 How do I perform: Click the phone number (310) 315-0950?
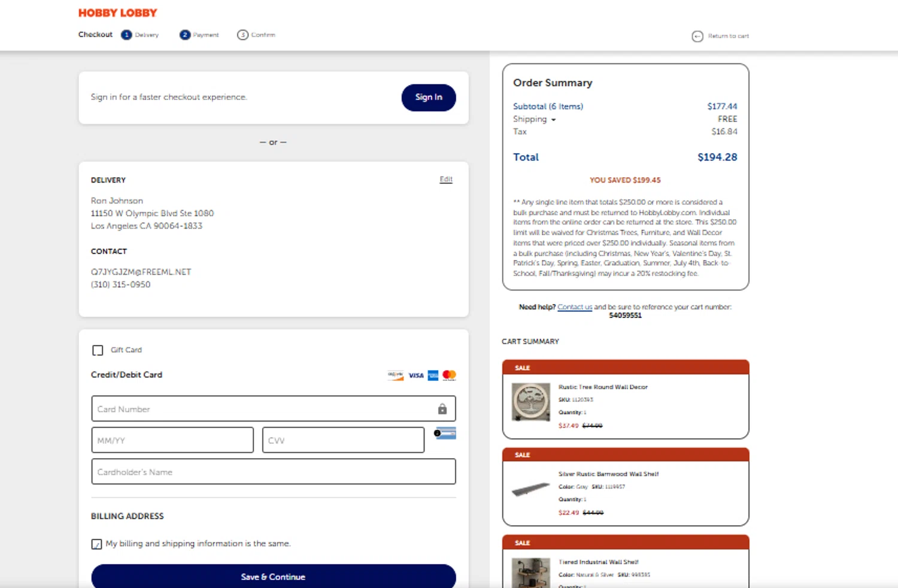[x=120, y=284]
